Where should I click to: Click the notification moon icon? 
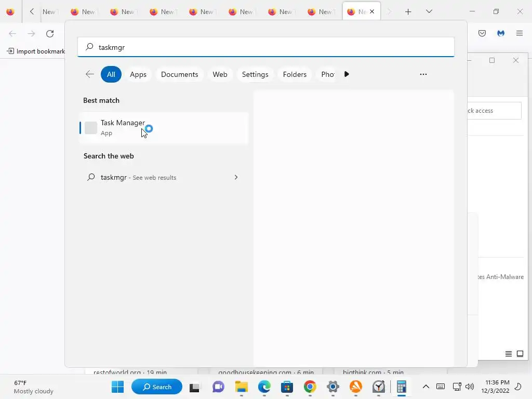tap(518, 387)
